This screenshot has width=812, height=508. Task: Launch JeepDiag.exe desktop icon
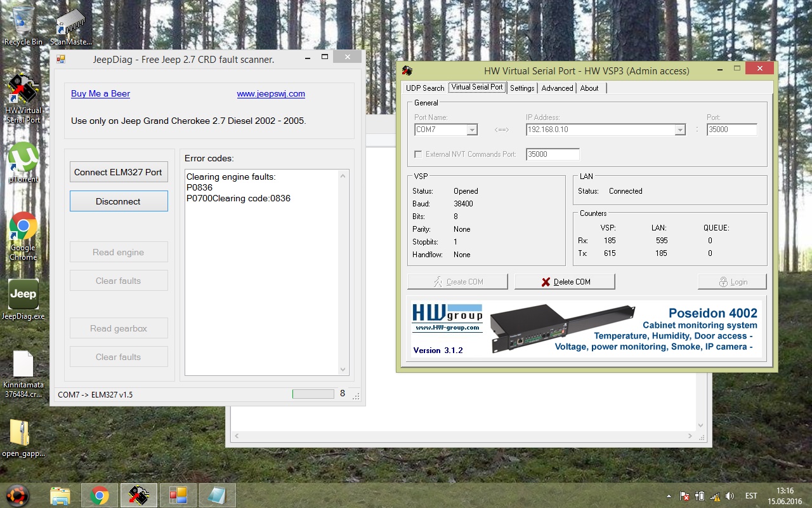(23, 299)
